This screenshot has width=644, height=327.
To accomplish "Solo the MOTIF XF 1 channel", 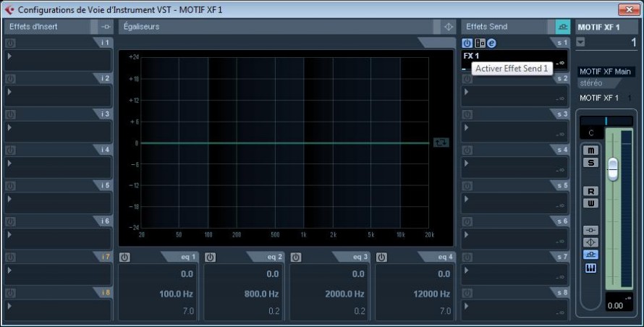I will pos(591,163).
